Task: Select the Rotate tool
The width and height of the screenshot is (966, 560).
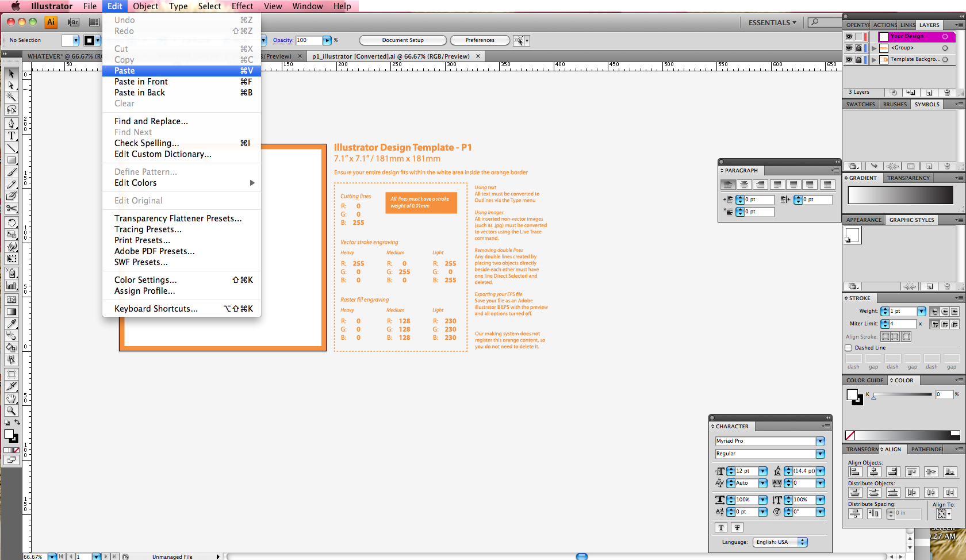Action: click(11, 223)
